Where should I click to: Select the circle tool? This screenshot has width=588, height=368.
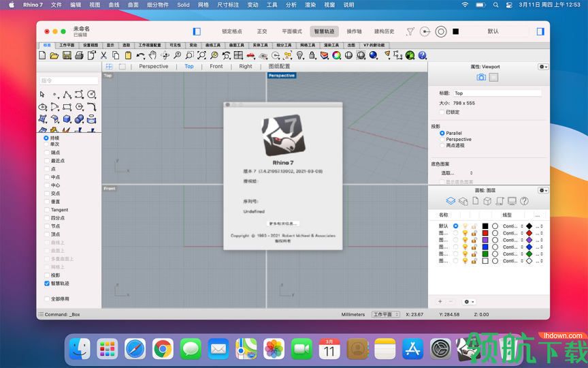coord(91,94)
